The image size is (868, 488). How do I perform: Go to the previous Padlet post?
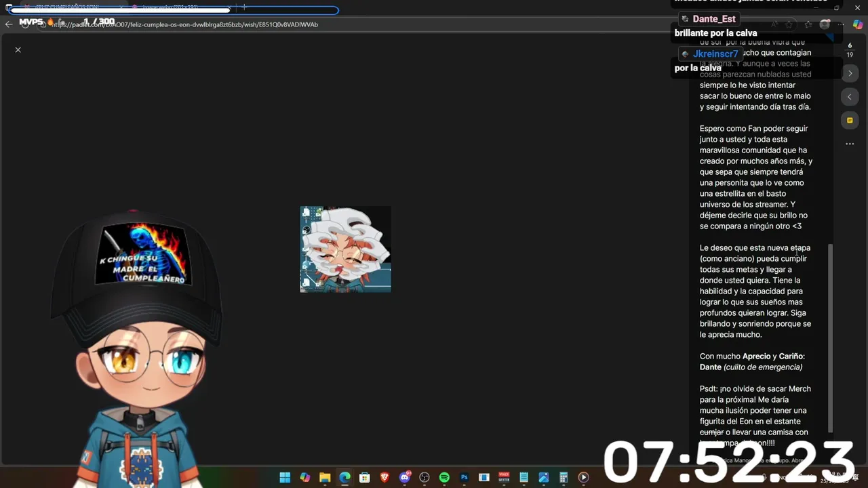[x=850, y=97]
